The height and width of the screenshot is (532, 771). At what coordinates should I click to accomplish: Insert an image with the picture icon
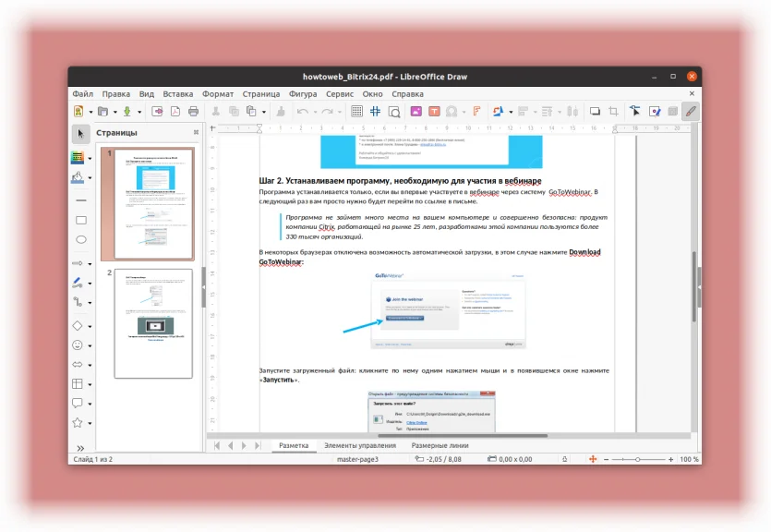[416, 112]
